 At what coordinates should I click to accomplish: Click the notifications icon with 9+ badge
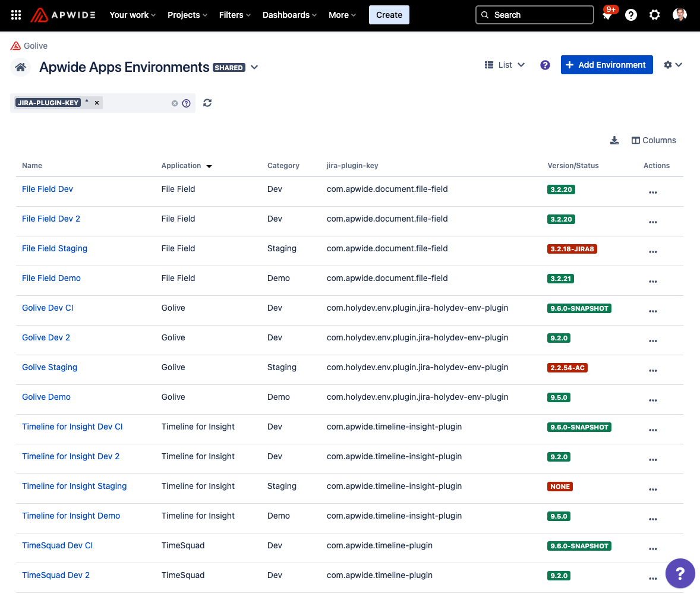tap(607, 15)
